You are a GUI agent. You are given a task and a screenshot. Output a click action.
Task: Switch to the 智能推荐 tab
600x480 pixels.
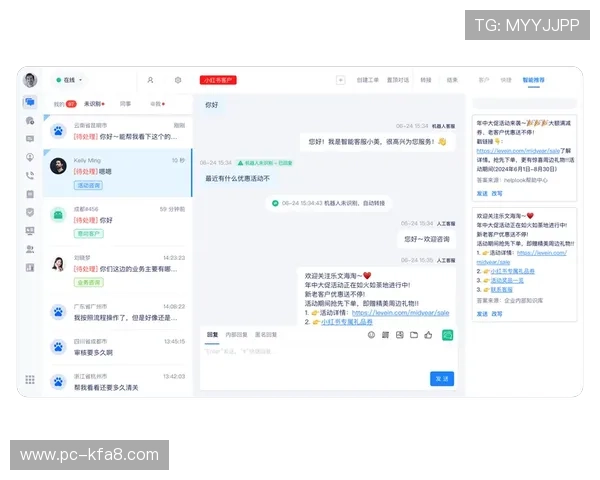pyautogui.click(x=533, y=80)
